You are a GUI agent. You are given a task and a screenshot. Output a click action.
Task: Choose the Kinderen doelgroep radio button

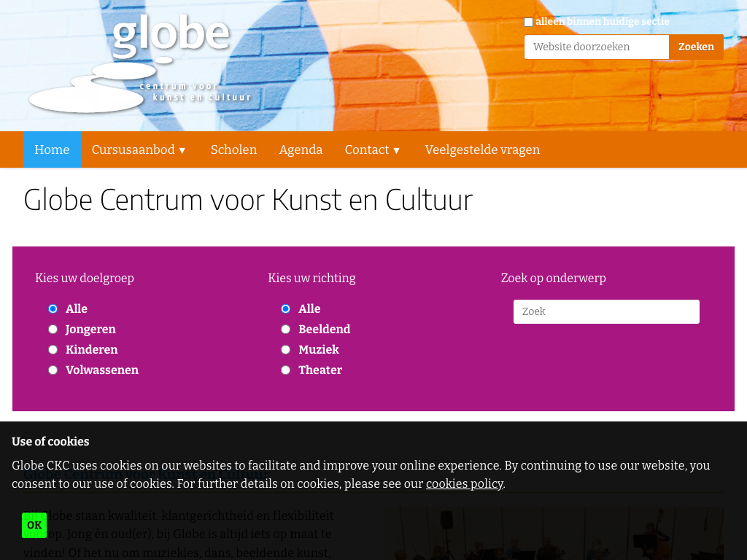tap(53, 350)
